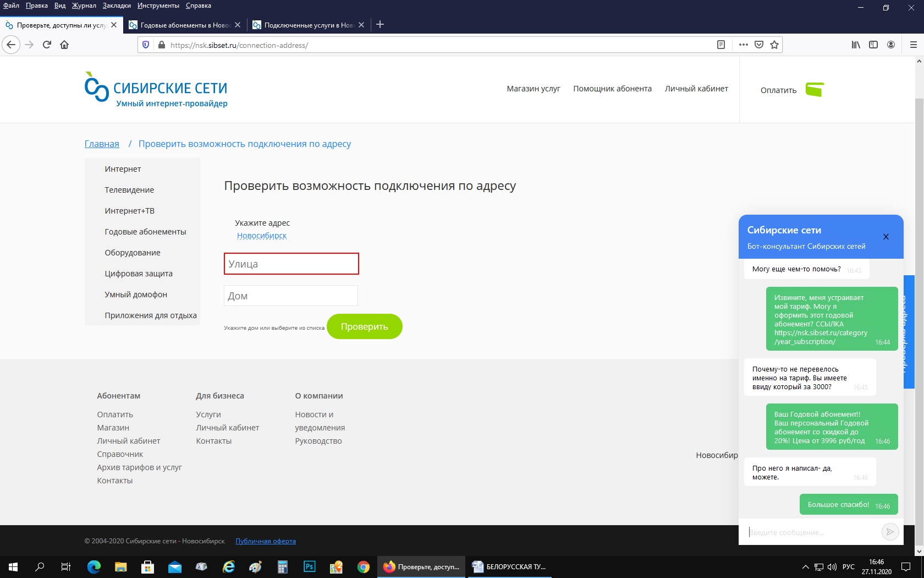Click the Сибирские сети logo

tap(156, 90)
